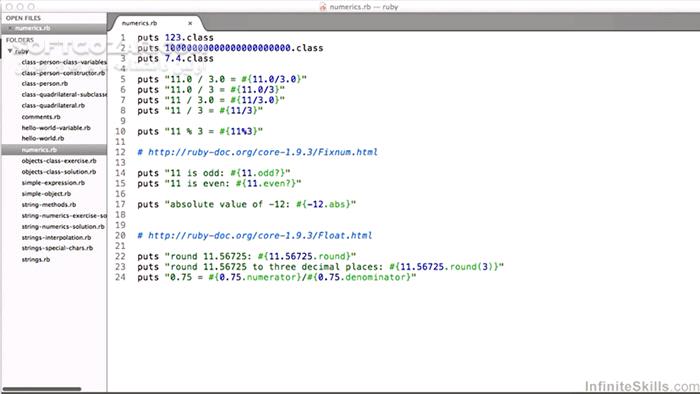Open class-quadrilateral.rb
This screenshot has width=700, height=394.
pos(53,105)
